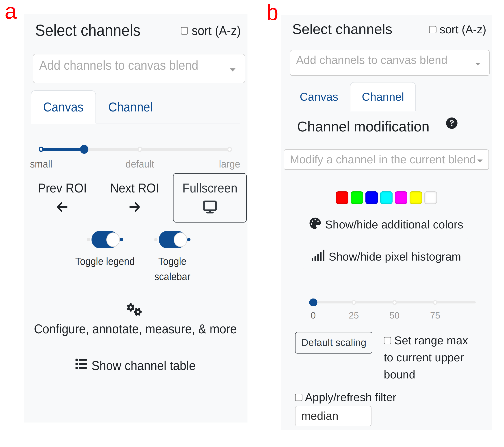Viewport: 504px width, 447px height.
Task: Select the magenta color swatch
Action: [401, 198]
